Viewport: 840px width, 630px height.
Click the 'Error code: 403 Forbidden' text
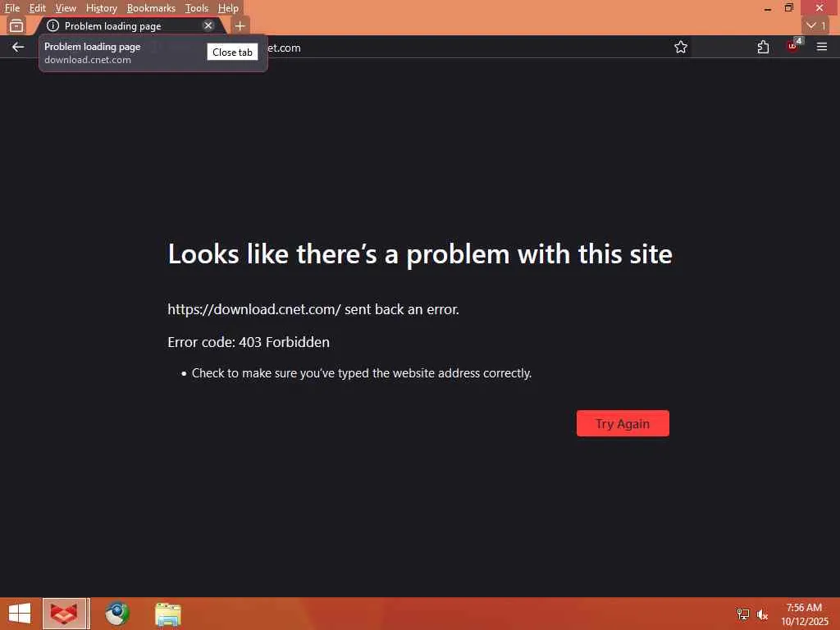249,342
